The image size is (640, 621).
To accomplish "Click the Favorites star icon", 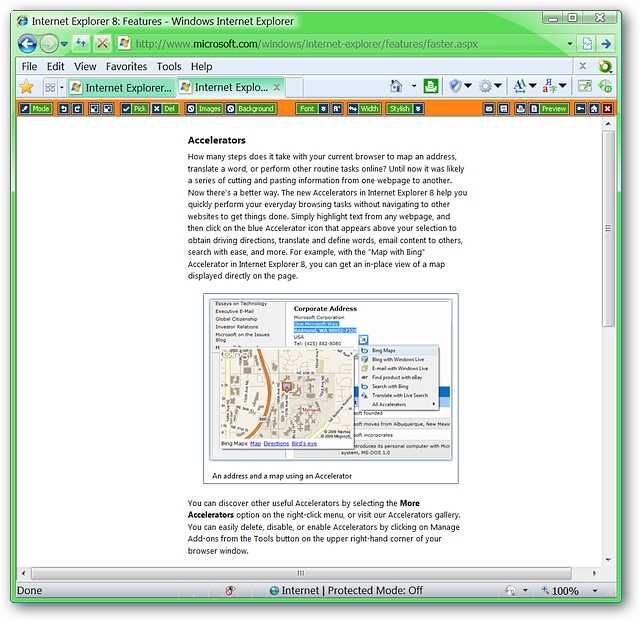I will point(27,87).
